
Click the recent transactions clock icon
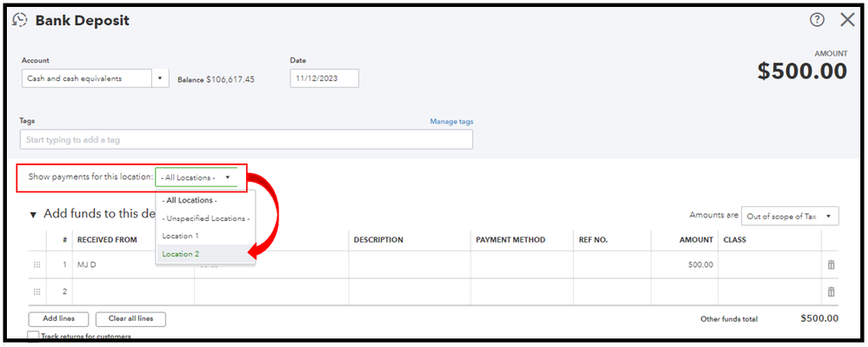click(20, 21)
